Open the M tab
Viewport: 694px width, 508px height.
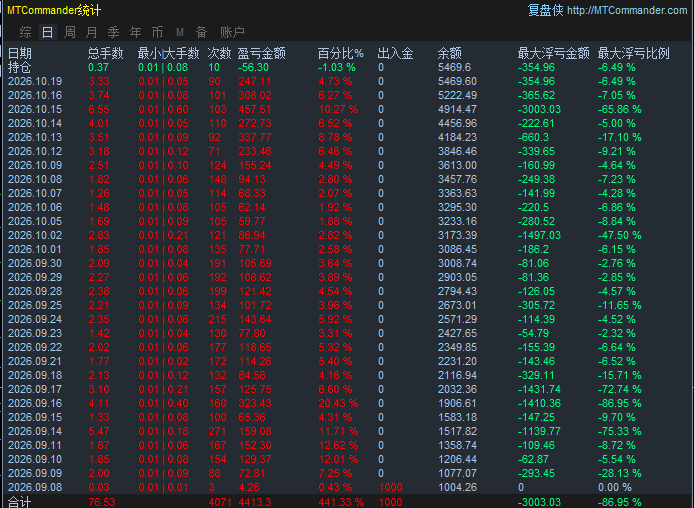pyautogui.click(x=180, y=32)
